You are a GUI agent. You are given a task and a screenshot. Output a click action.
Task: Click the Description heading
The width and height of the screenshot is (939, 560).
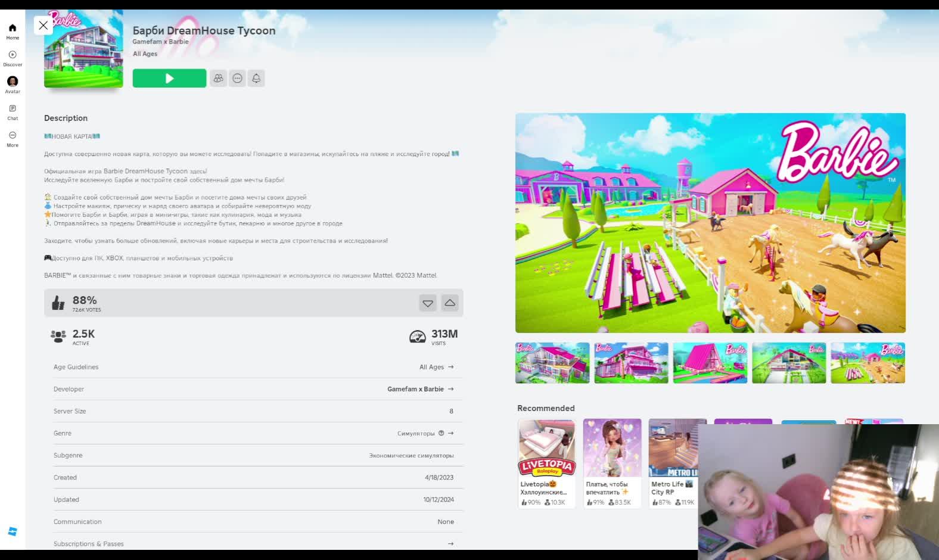[66, 118]
